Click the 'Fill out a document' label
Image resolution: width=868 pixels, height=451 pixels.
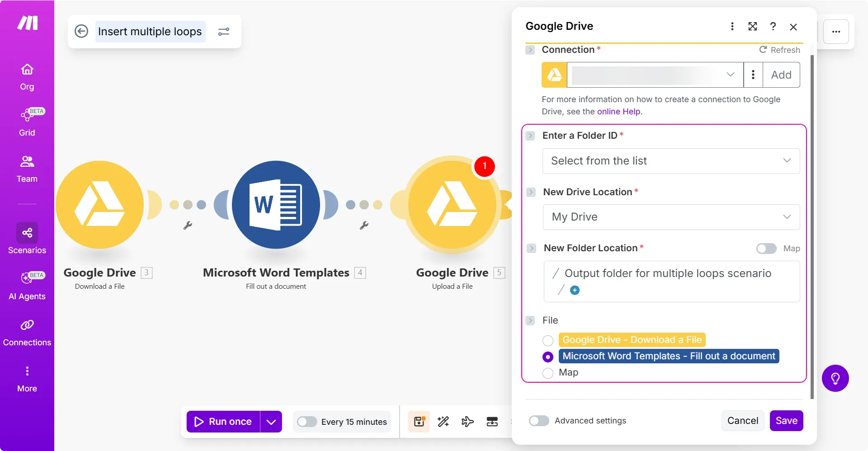(276, 287)
